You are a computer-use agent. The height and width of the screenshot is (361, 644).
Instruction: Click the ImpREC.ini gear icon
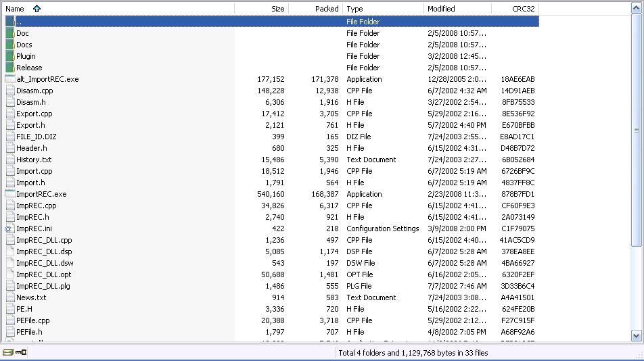pyautogui.click(x=10, y=228)
